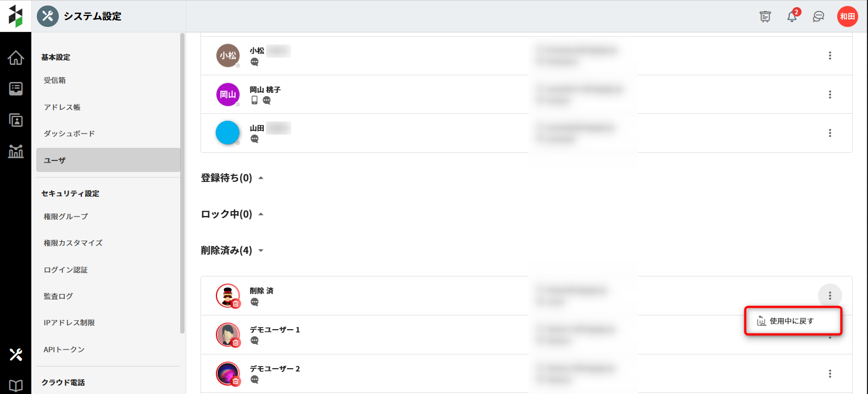Screen dimensions: 868x394
Task: Open the address book icon in left rail
Action: [x=15, y=120]
